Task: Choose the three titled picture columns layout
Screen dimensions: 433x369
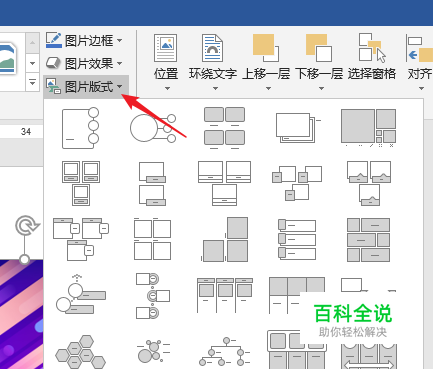Action: (x=224, y=295)
